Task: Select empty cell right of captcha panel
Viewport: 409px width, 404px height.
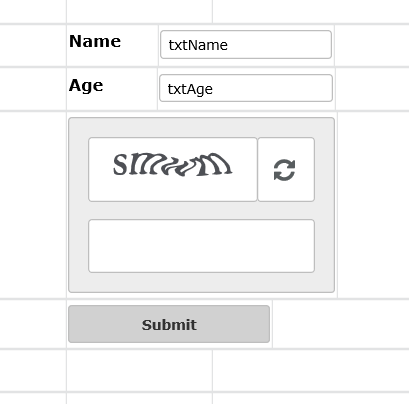Action: (x=373, y=205)
